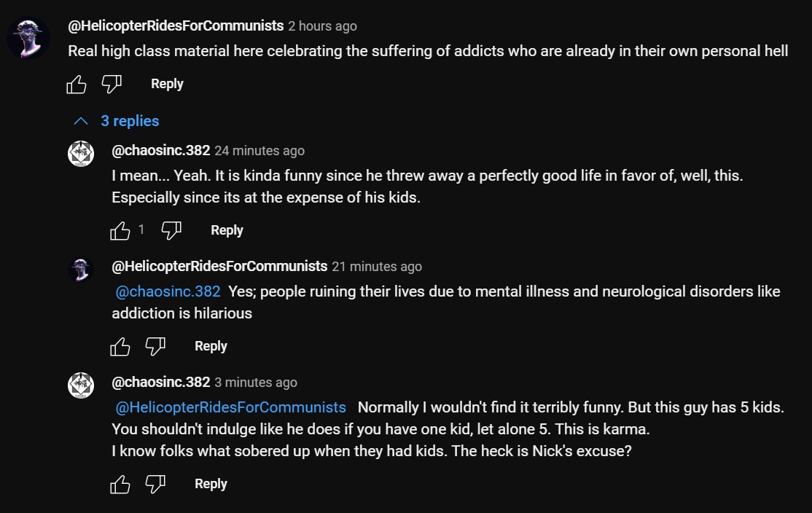This screenshot has height=513, width=812.
Task: Reply to the 21 minutes ago comment
Action: [211, 346]
